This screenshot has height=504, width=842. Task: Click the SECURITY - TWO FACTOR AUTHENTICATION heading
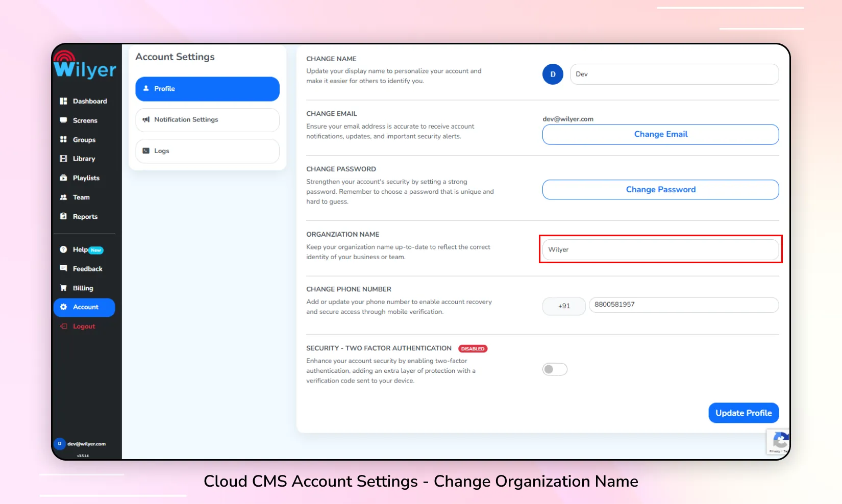click(379, 348)
